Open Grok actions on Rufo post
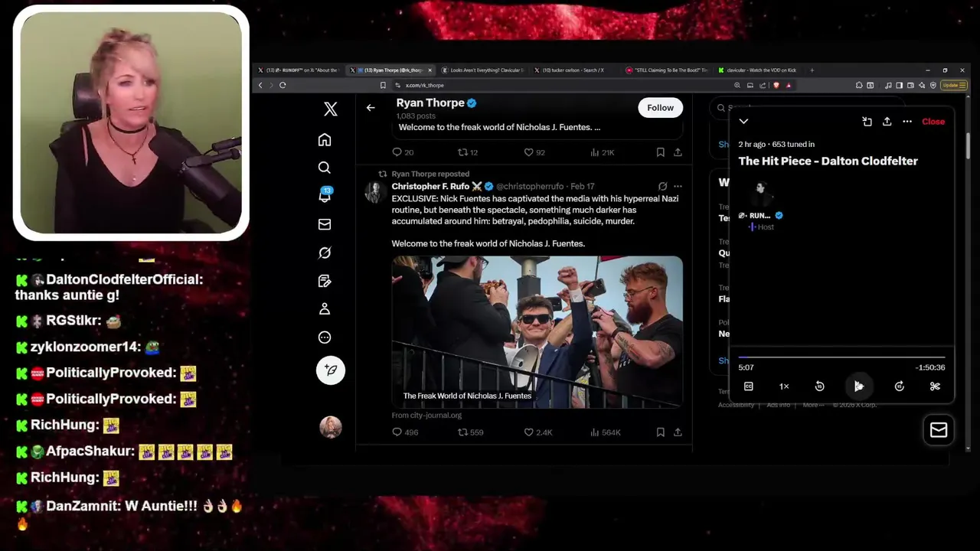The image size is (980, 551). (x=662, y=186)
